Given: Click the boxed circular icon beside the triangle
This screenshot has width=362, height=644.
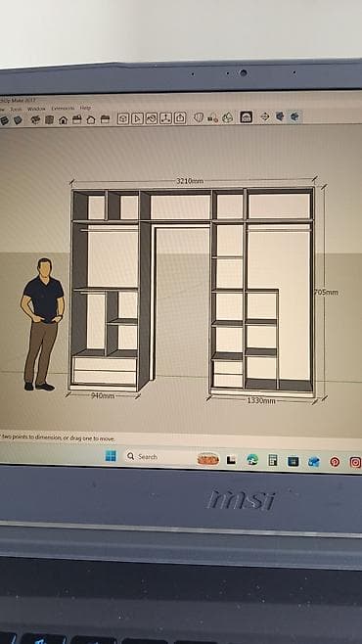Looking at the screenshot, I should (x=152, y=118).
